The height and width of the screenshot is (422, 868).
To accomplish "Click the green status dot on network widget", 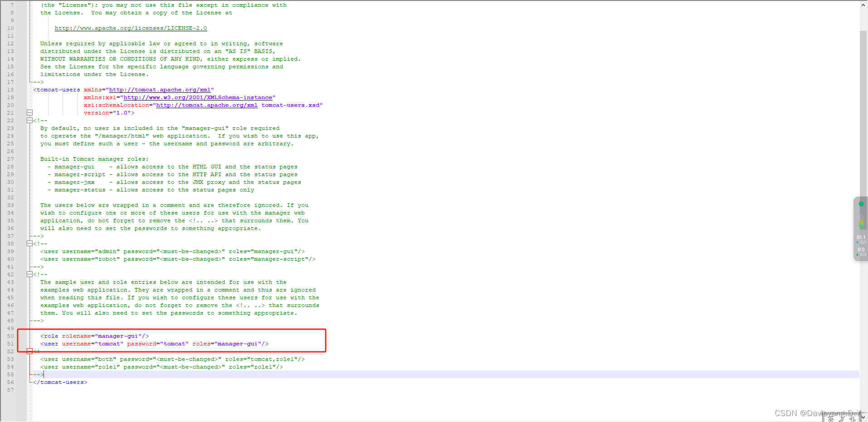I will pos(861,204).
